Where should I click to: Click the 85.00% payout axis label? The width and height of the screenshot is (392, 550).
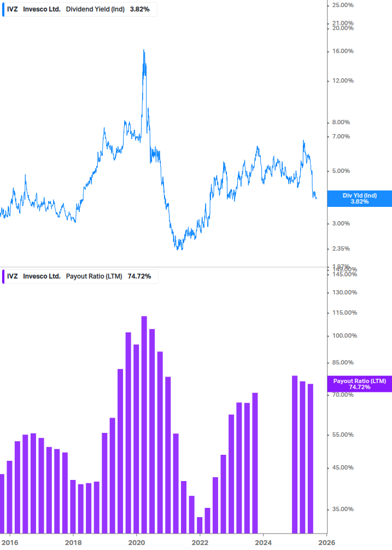[x=343, y=363]
